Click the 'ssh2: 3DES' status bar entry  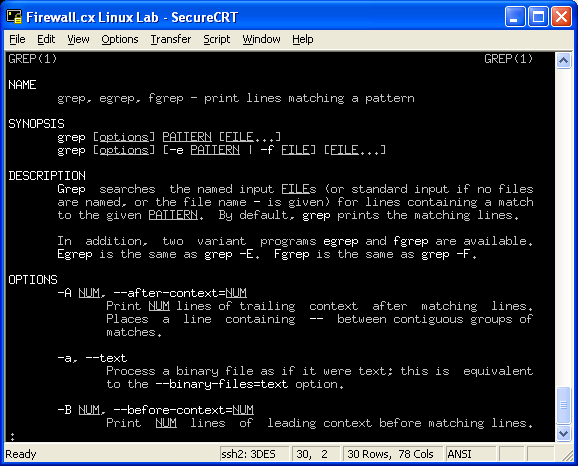pos(254,454)
